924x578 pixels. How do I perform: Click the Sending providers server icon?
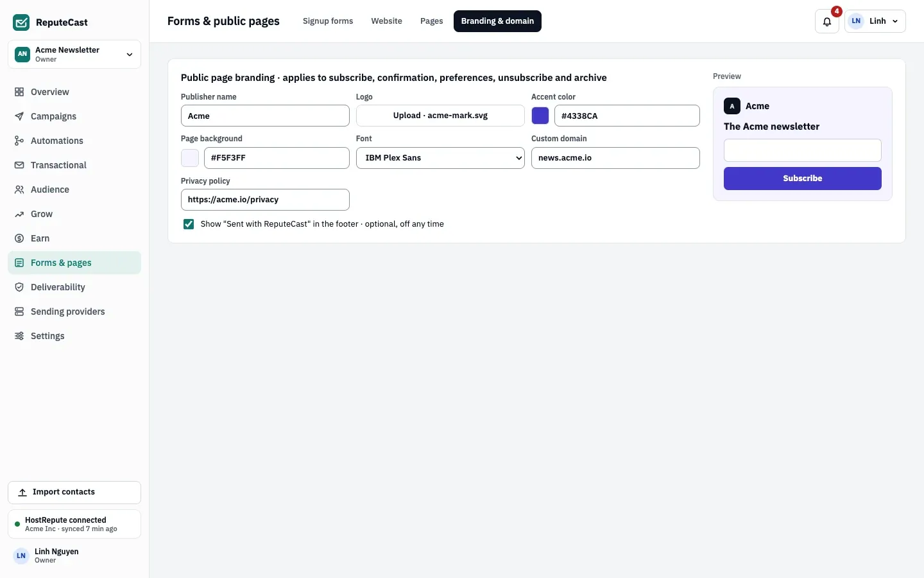[19, 311]
